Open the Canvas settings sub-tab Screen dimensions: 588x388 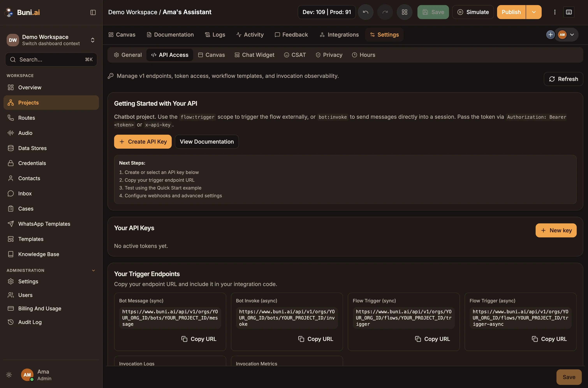211,55
